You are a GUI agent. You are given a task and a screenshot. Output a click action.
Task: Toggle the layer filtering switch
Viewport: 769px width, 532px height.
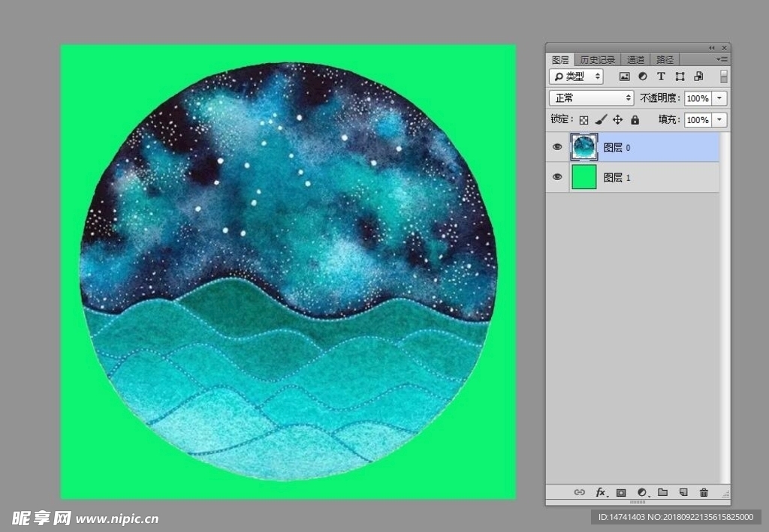click(723, 77)
